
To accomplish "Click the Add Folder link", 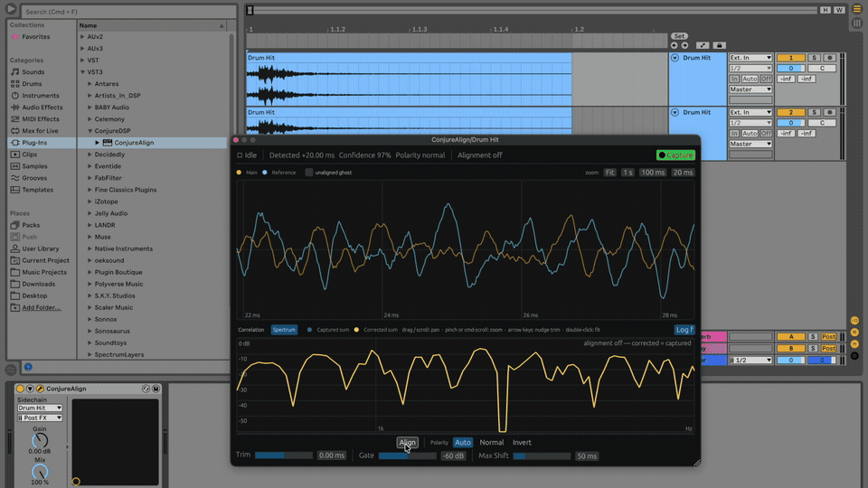I will point(41,307).
